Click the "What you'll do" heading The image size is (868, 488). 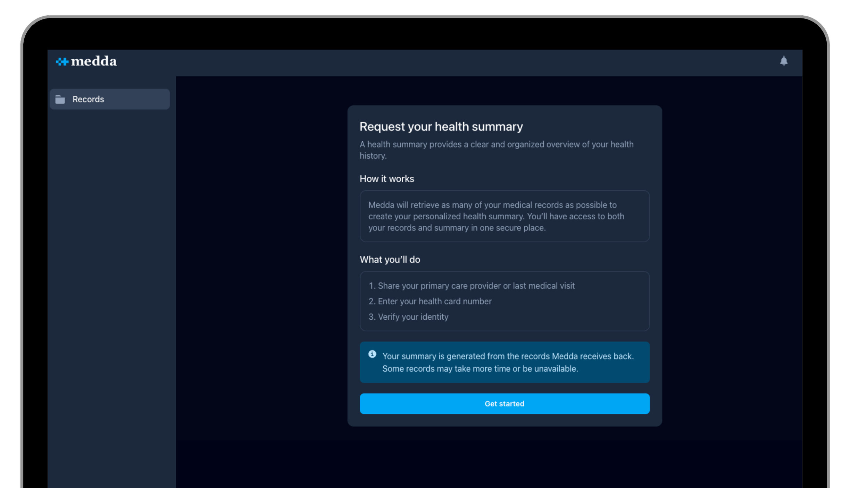pos(390,260)
